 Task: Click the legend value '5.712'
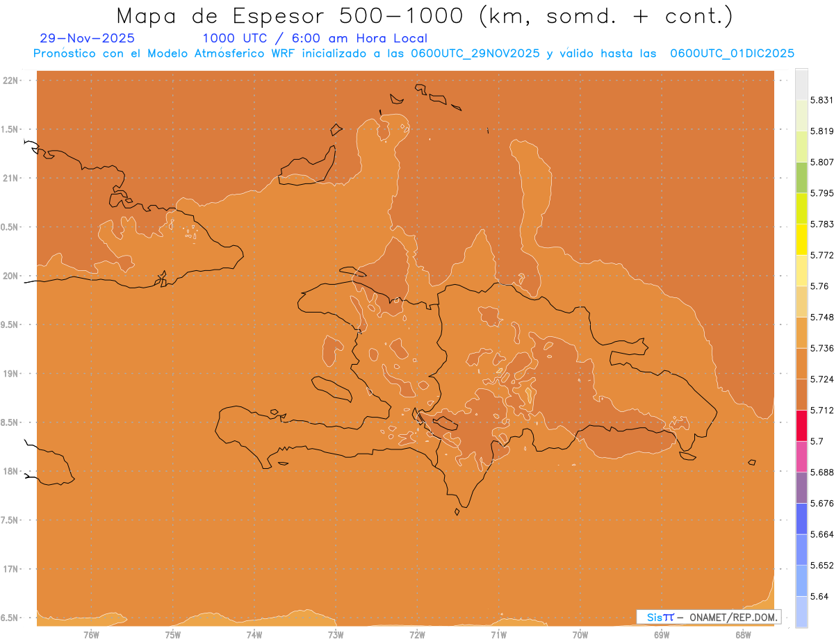tap(821, 410)
